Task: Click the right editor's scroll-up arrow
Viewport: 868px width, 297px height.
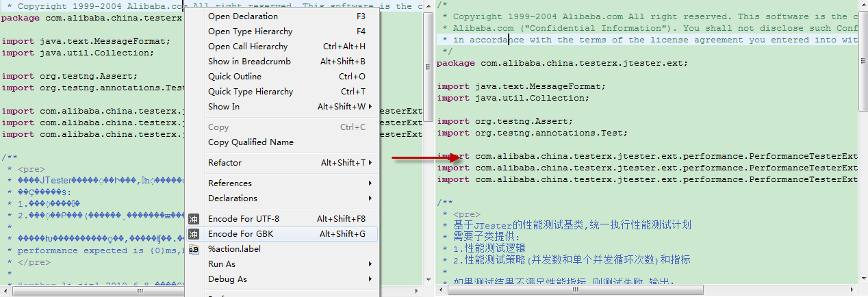Action: 863,5
